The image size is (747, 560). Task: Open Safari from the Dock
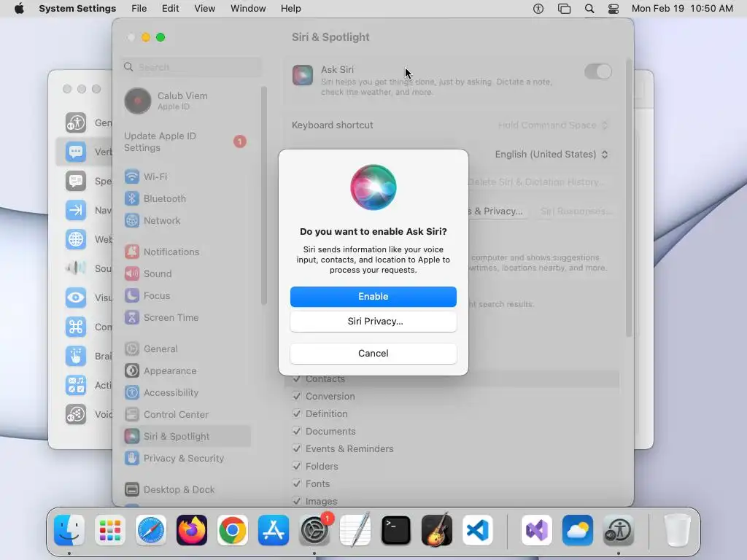coord(151,530)
